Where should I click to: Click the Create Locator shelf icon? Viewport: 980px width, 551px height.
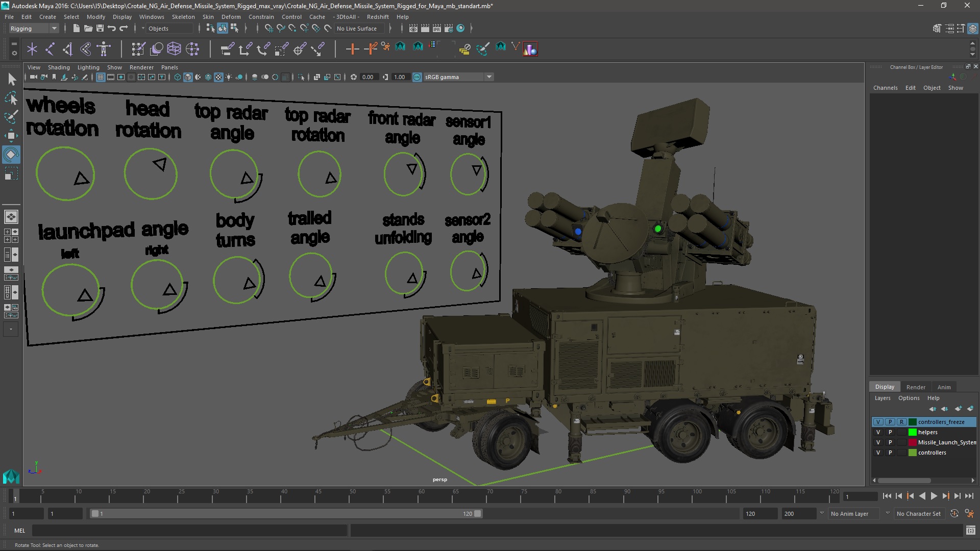[x=32, y=49]
